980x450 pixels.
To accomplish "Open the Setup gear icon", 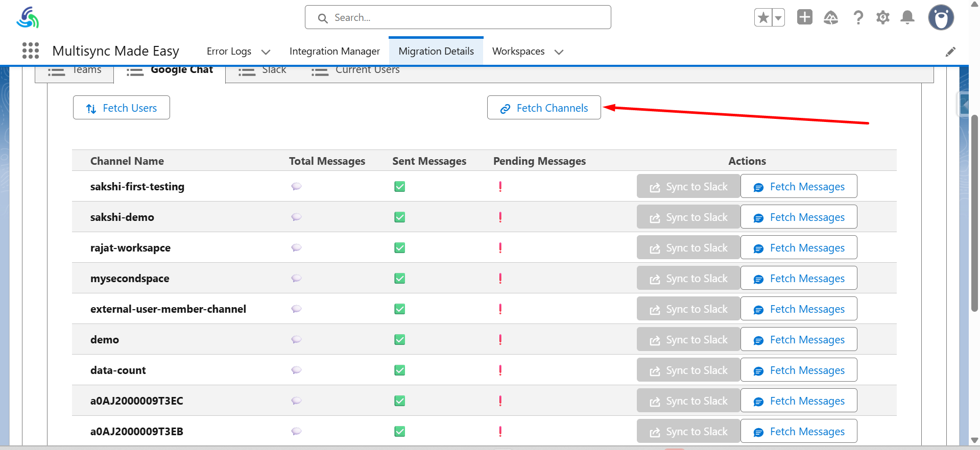I will click(883, 18).
